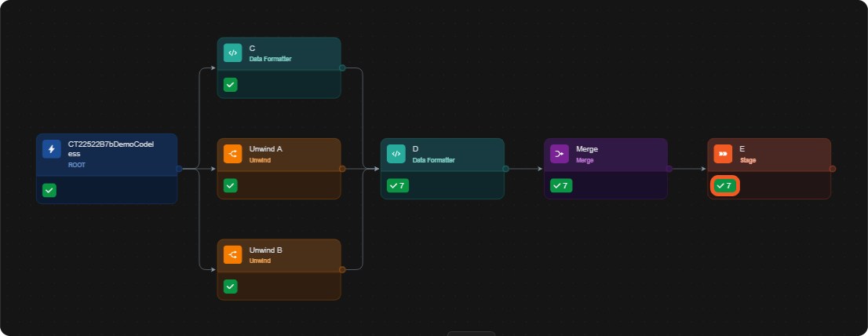Screen dimensions: 868x336
Task: Select the D node title text
Action: 416,149
